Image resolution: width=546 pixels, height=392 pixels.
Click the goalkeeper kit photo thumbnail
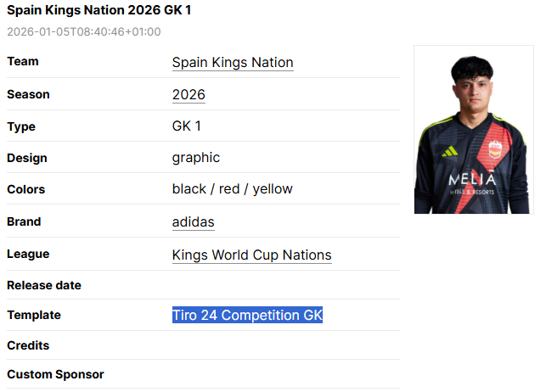click(x=474, y=129)
